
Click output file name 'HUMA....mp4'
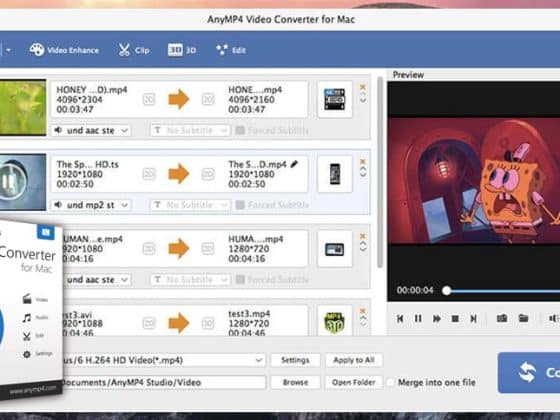[x=256, y=239]
